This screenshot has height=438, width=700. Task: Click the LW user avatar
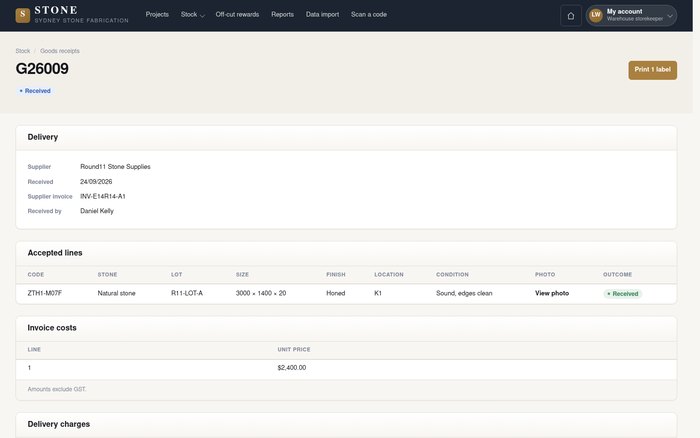click(596, 15)
